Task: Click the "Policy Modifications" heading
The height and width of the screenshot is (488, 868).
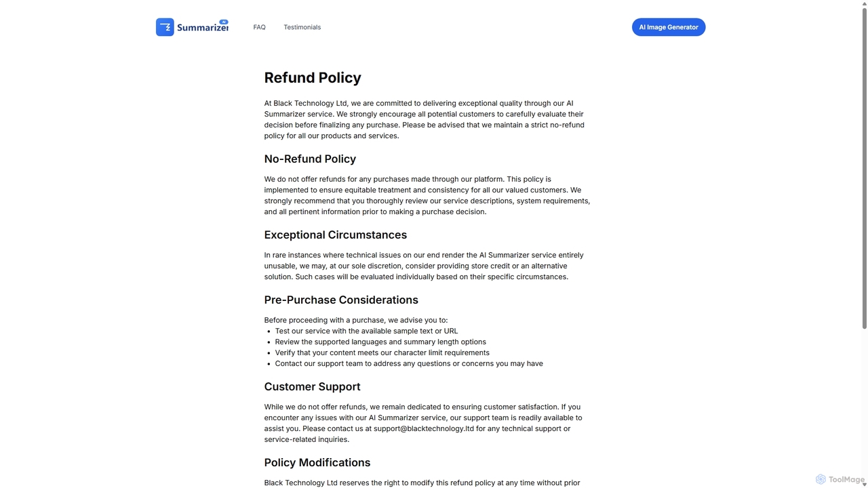Action: (317, 462)
